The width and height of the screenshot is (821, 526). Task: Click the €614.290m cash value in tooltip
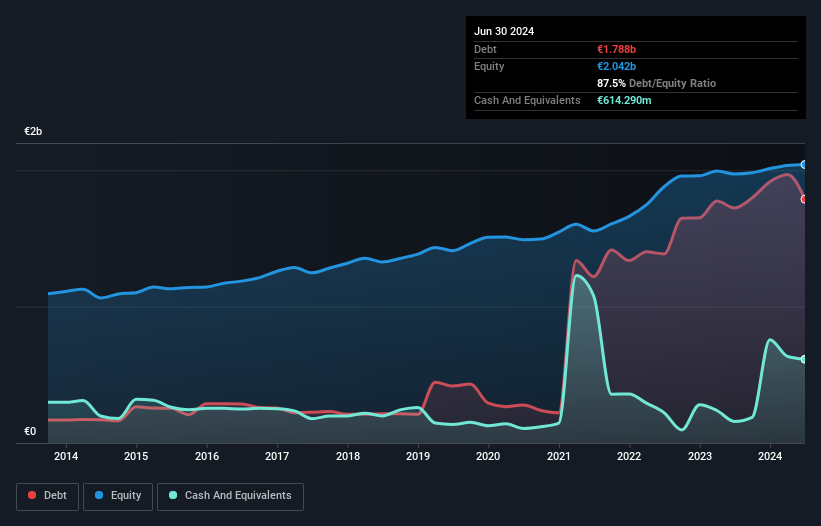[624, 100]
